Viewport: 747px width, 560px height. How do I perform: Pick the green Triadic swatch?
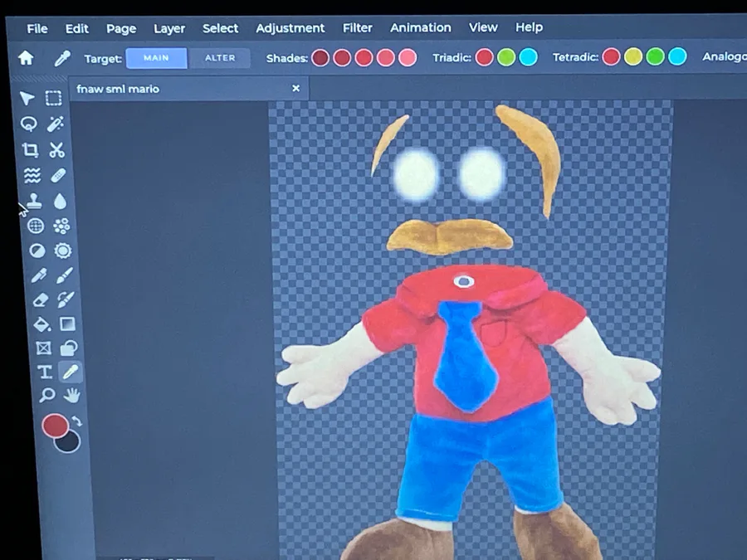tap(506, 57)
